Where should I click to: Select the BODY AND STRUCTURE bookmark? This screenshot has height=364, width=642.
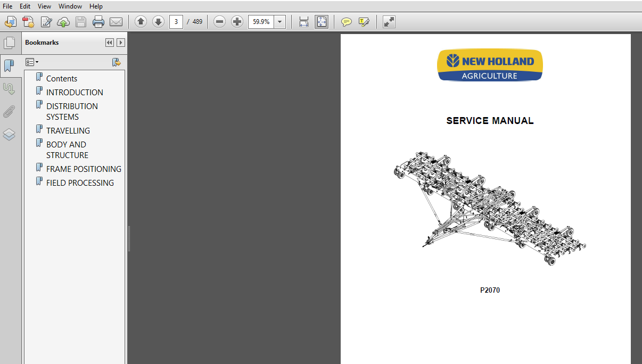click(67, 150)
